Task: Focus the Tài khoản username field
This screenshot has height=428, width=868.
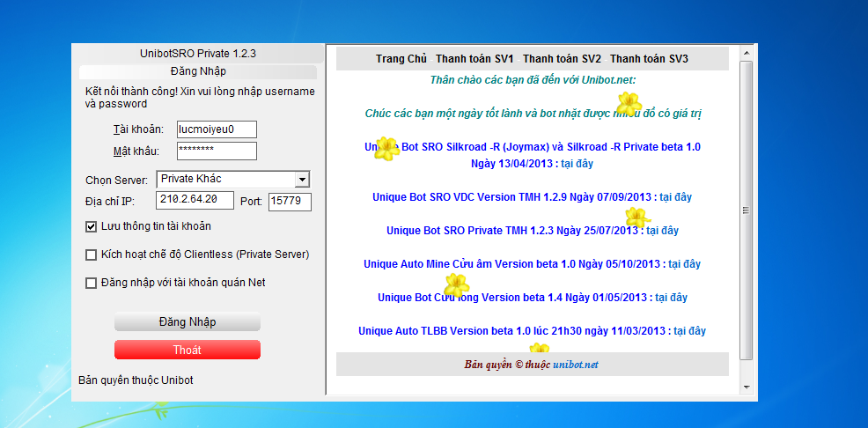Action: click(x=217, y=129)
